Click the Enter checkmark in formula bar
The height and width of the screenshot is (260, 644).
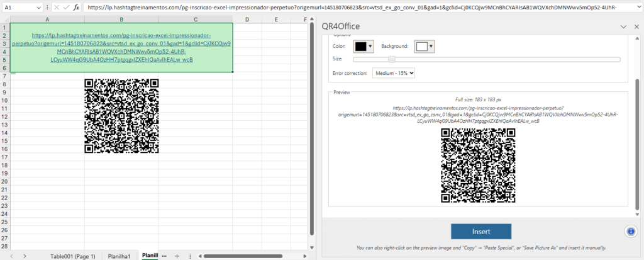(x=66, y=8)
